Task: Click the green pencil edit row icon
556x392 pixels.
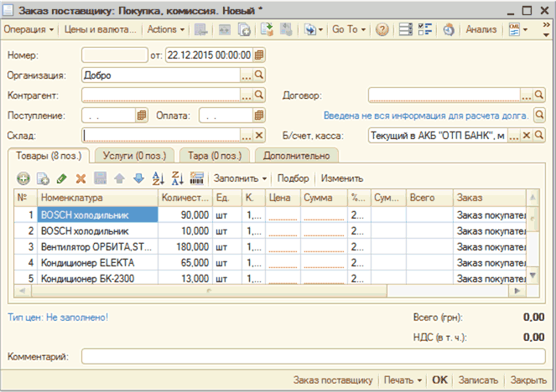Action: coord(61,178)
